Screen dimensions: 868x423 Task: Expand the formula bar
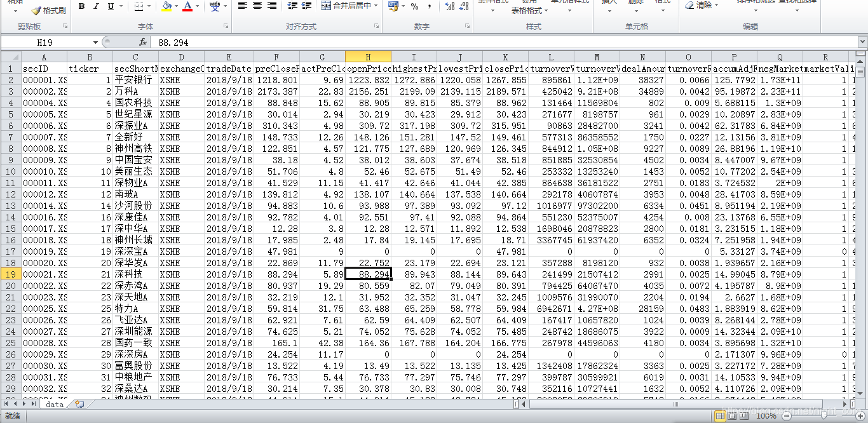(x=862, y=42)
